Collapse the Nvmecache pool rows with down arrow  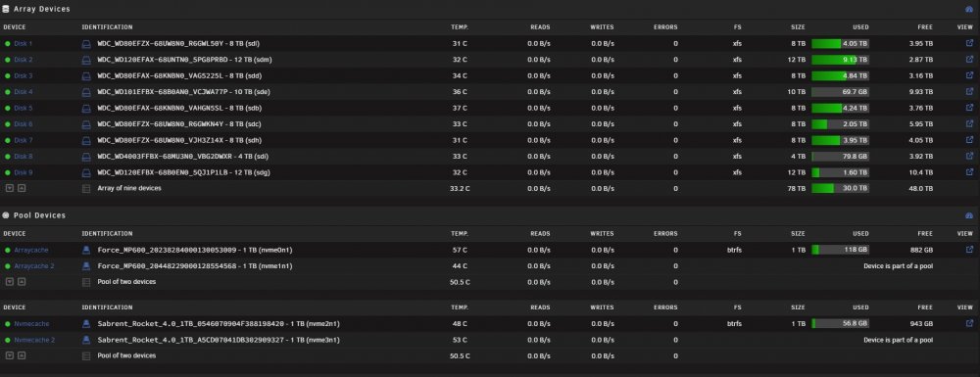(10, 355)
